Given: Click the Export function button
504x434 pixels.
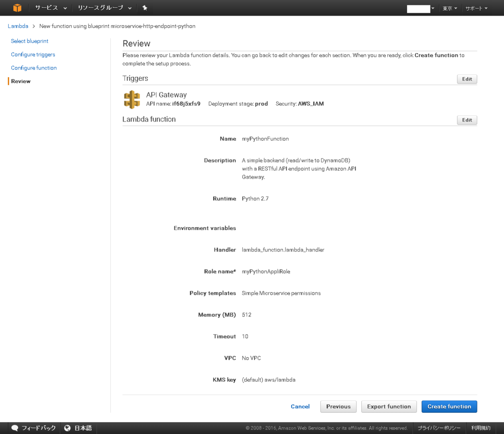Looking at the screenshot, I should tap(389, 406).
